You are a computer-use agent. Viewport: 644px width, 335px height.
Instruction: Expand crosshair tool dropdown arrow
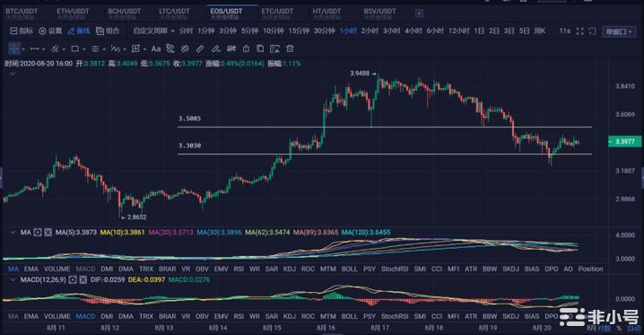pos(23,49)
